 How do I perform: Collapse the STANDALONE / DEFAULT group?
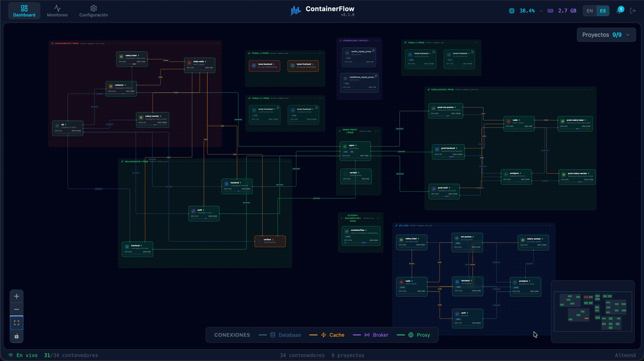376,40
